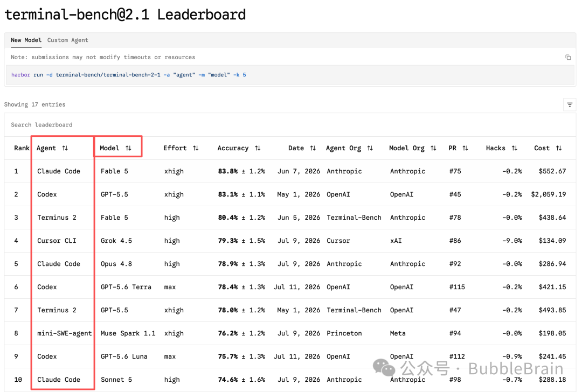The width and height of the screenshot is (582, 392).
Task: Sort by Accuracy column arrows
Action: pyautogui.click(x=258, y=148)
